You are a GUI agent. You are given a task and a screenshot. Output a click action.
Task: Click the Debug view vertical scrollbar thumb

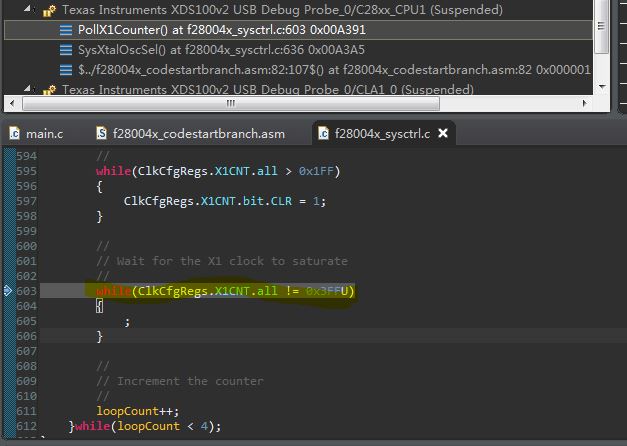[x=601, y=26]
